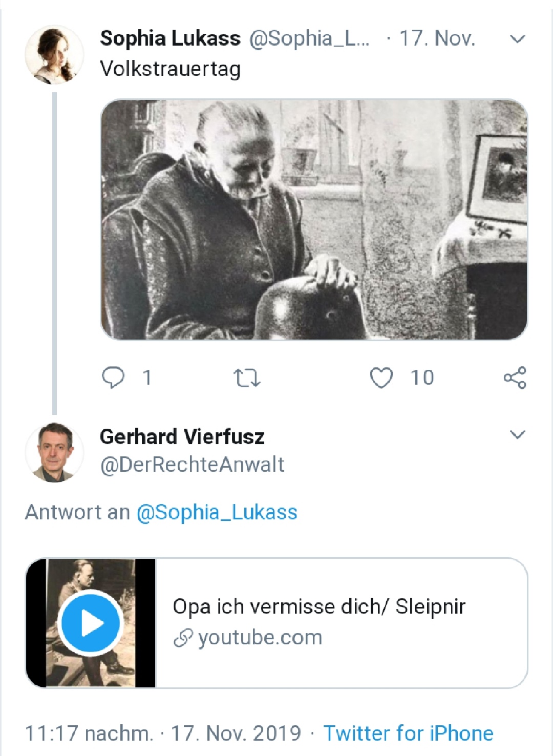The width and height of the screenshot is (553, 756).
Task: Click the share icon under the photo
Action: pos(515,378)
